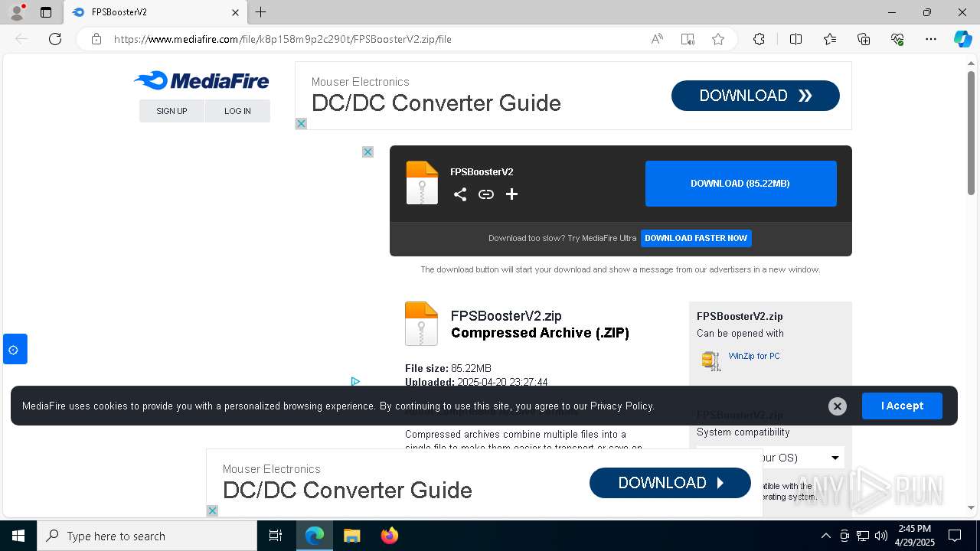Viewport: 980px width, 551px height.
Task: Open Favorites list icon
Action: pyautogui.click(x=830, y=39)
